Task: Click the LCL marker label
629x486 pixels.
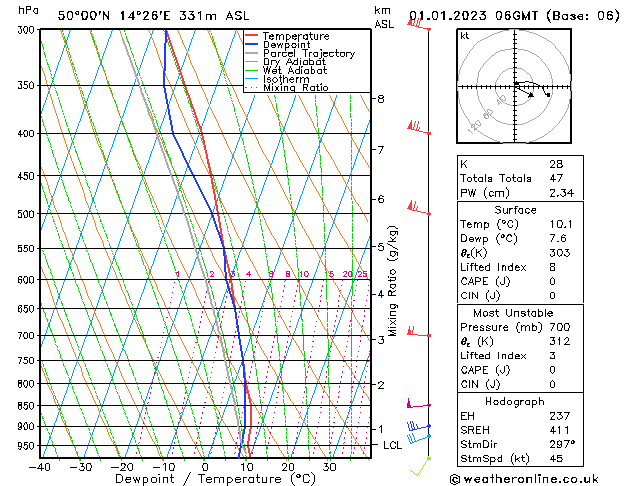Action: tap(392, 445)
